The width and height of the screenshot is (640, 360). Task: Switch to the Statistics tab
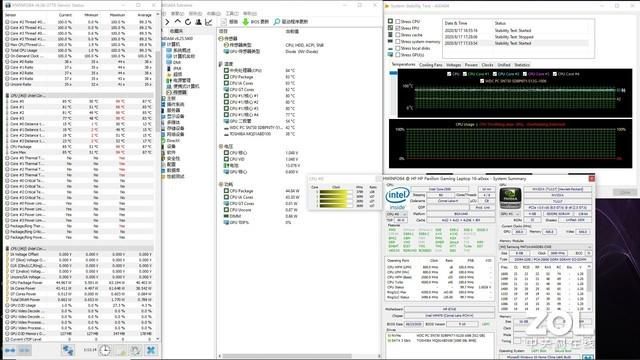tap(522, 65)
